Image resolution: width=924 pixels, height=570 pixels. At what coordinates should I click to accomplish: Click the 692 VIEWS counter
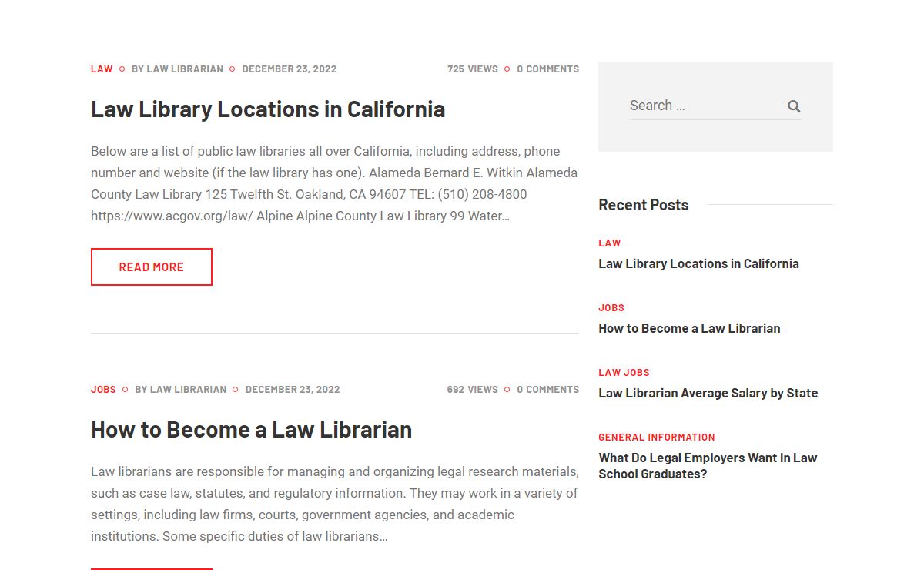point(472,389)
